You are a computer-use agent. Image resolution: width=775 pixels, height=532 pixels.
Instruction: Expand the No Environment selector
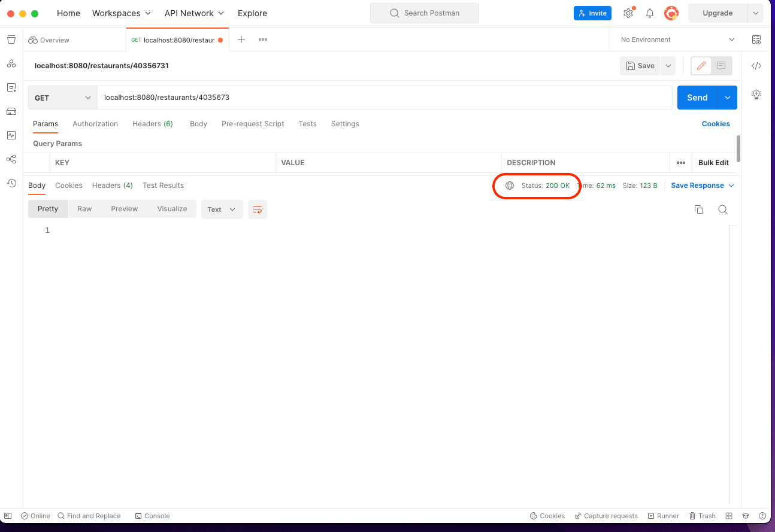677,39
